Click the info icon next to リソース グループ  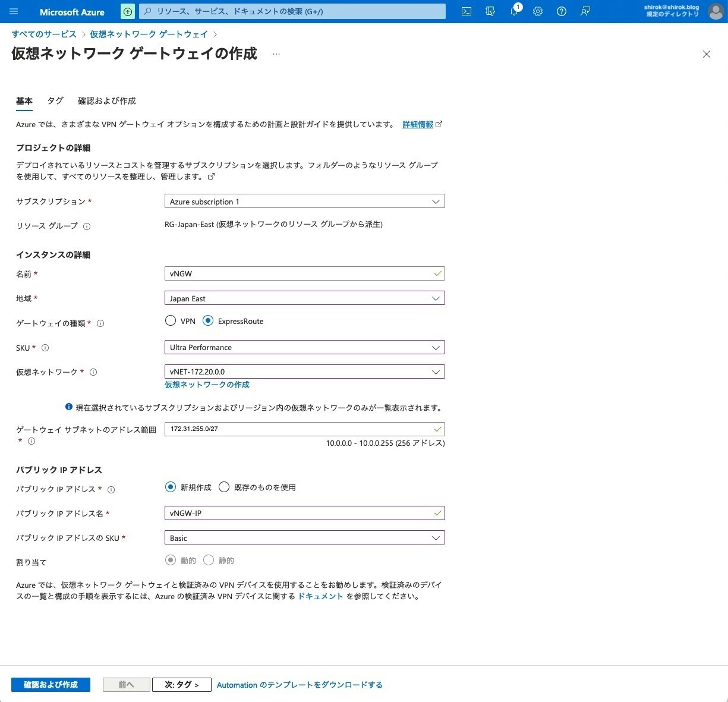point(87,226)
